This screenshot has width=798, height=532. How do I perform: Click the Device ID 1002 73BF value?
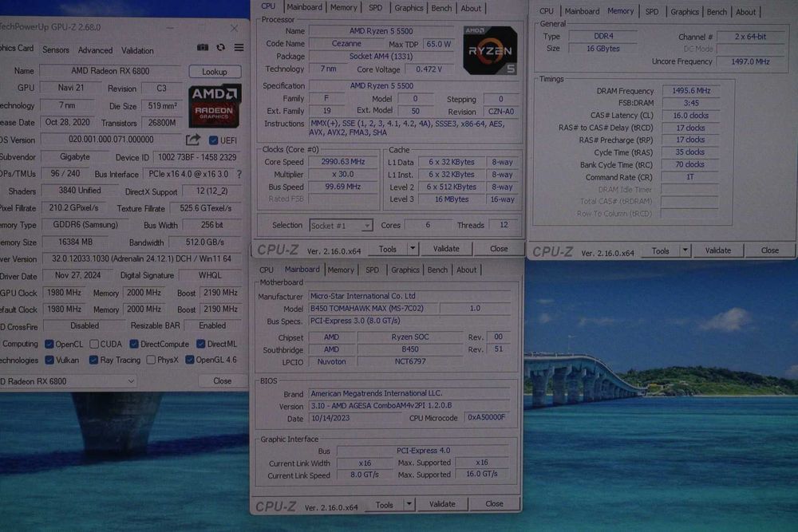197,157
